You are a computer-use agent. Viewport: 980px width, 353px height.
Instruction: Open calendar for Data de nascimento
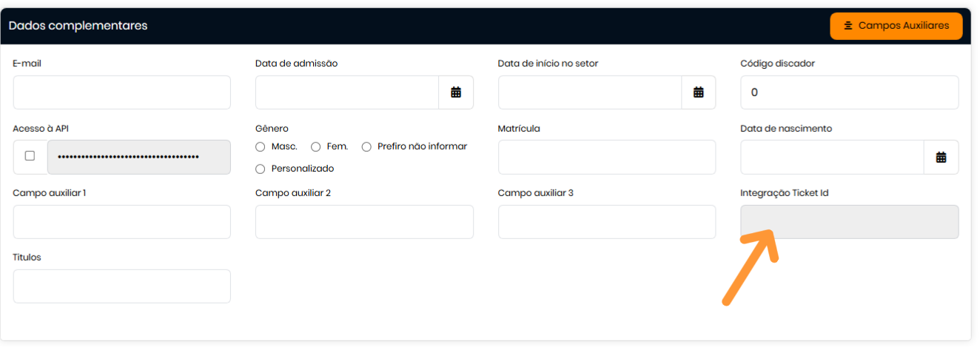941,157
